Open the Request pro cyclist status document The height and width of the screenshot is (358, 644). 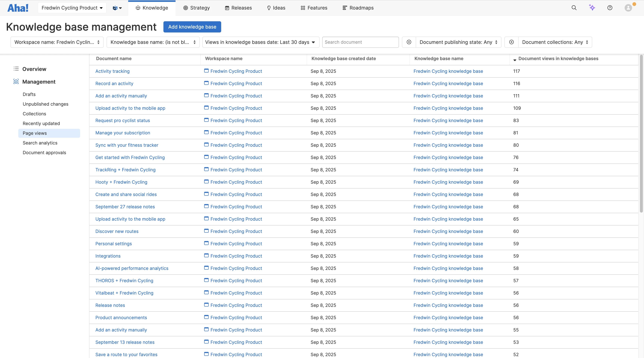pos(122,120)
